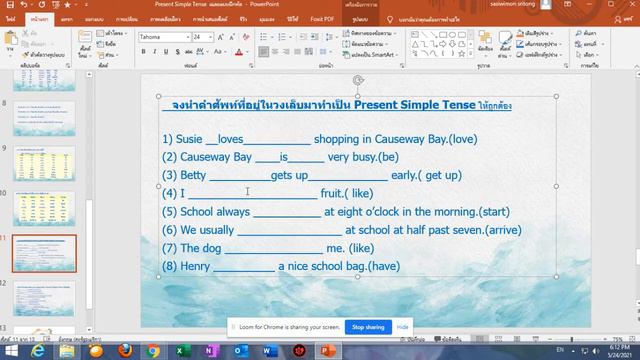This screenshot has height=360, width=640.
Task: Open the Change Case menu
Action: 219,52
